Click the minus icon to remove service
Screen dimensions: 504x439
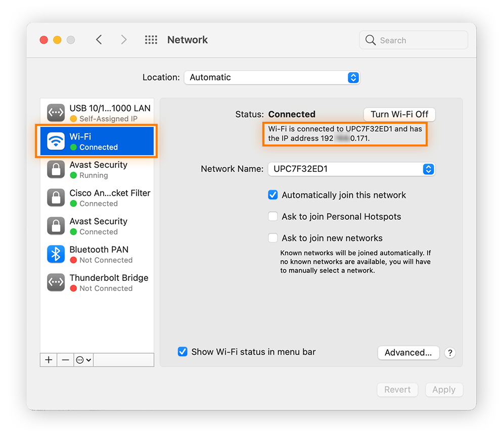[x=65, y=360]
